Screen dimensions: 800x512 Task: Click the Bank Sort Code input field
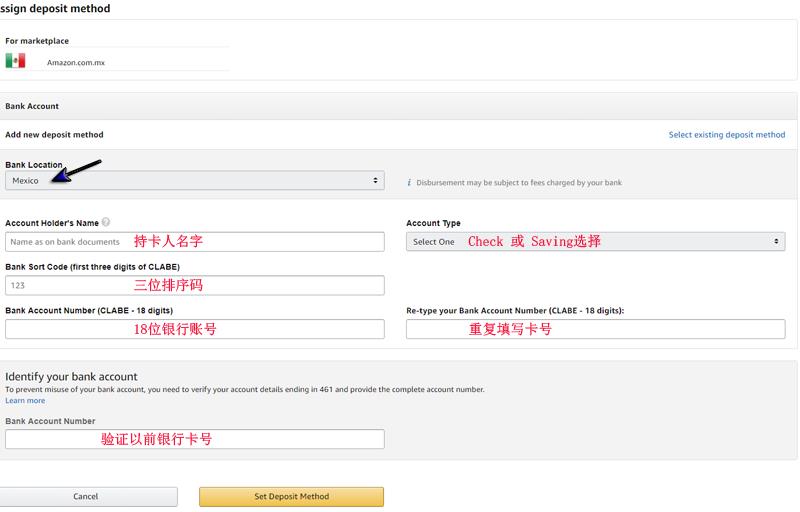[x=195, y=285]
